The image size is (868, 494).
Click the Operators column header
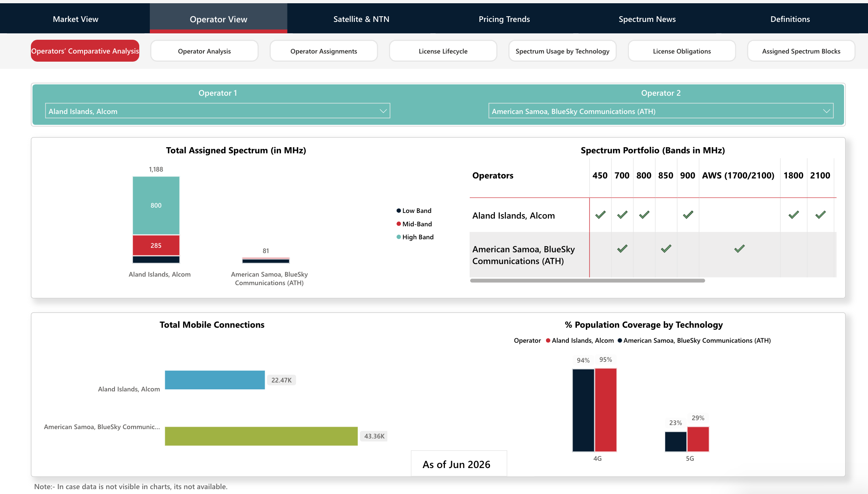[493, 176]
